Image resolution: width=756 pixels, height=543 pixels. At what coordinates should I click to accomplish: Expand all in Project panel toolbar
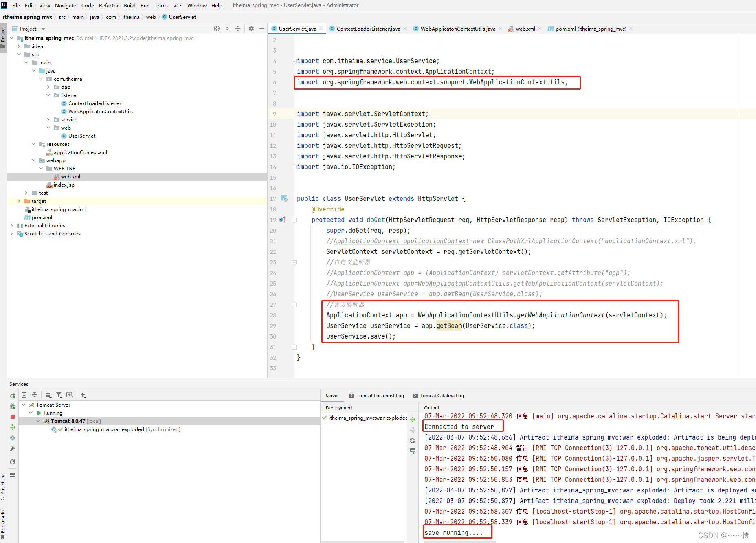pos(227,29)
